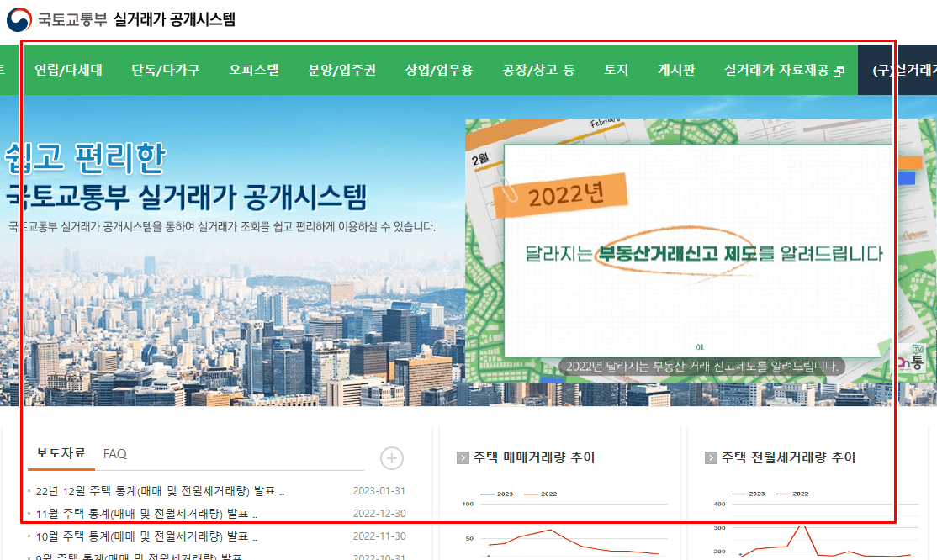
Task: Select the 공장/창고 등 menu
Action: 538,70
